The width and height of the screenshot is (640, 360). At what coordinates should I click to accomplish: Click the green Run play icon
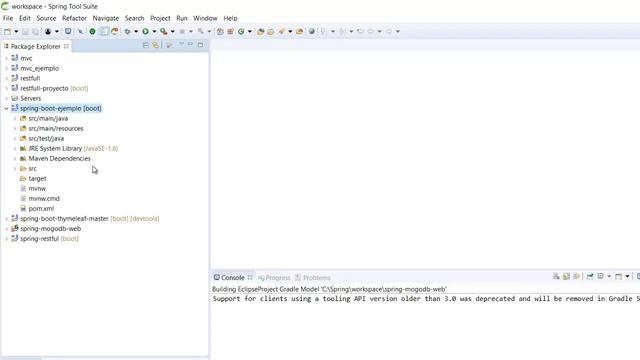[145, 31]
